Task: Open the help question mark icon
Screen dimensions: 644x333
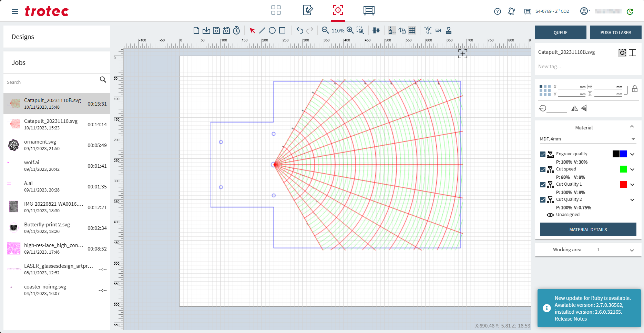Action: [x=497, y=11]
